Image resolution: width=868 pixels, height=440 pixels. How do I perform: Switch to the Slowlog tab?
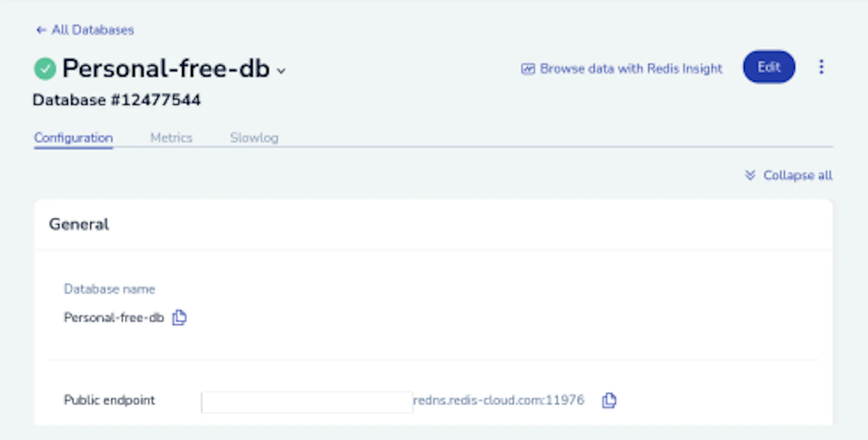click(254, 138)
